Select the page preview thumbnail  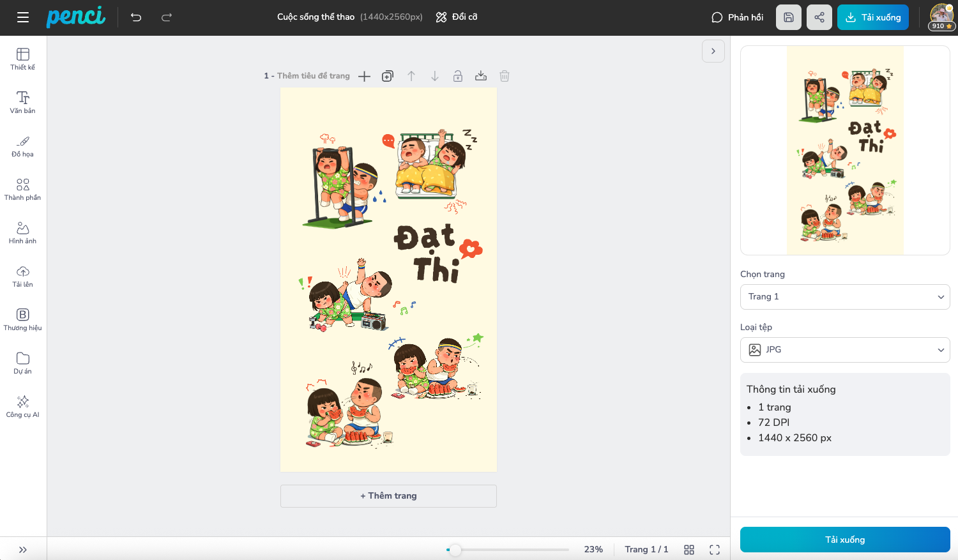tap(844, 150)
